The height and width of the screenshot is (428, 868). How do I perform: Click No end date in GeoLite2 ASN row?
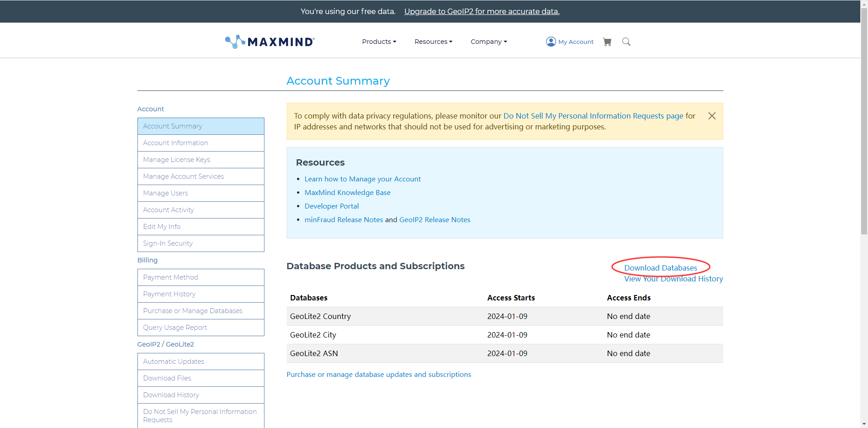click(x=628, y=353)
